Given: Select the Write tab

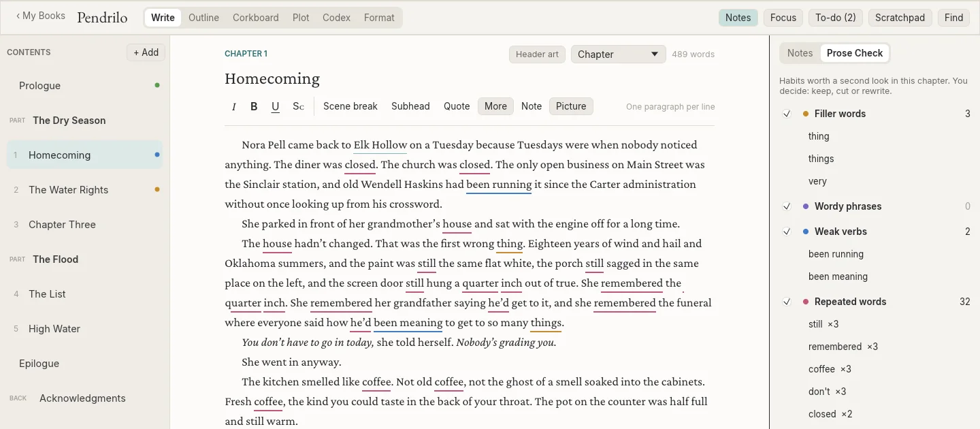Looking at the screenshot, I should (x=163, y=18).
